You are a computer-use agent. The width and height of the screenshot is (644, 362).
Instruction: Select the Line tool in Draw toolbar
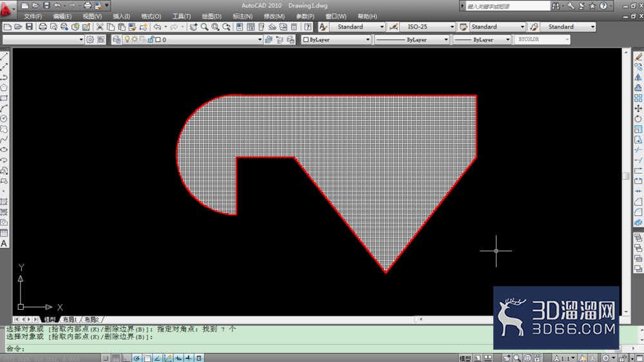point(4,57)
